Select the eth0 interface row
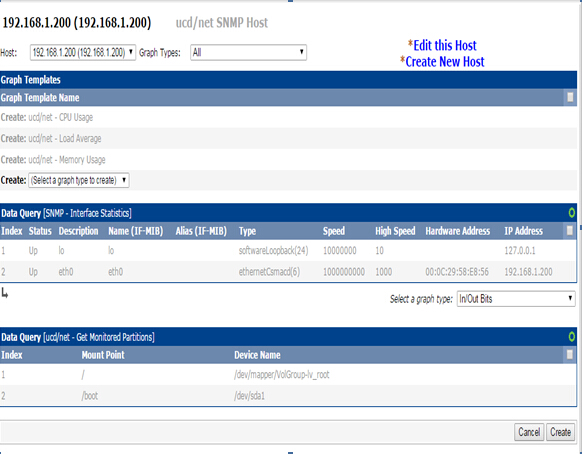Image resolution: width=582 pixels, height=454 pixels. click(x=288, y=272)
